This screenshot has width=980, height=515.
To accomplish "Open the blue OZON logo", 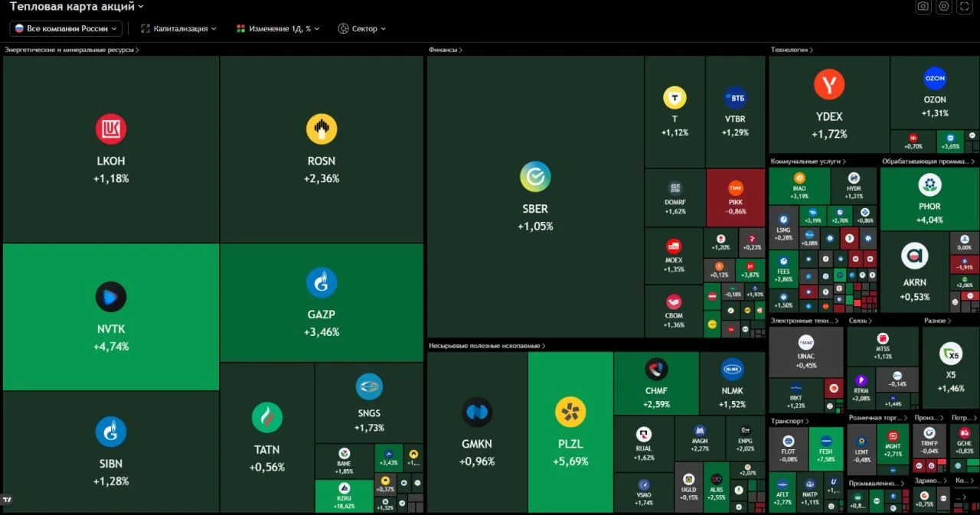I will [x=935, y=79].
